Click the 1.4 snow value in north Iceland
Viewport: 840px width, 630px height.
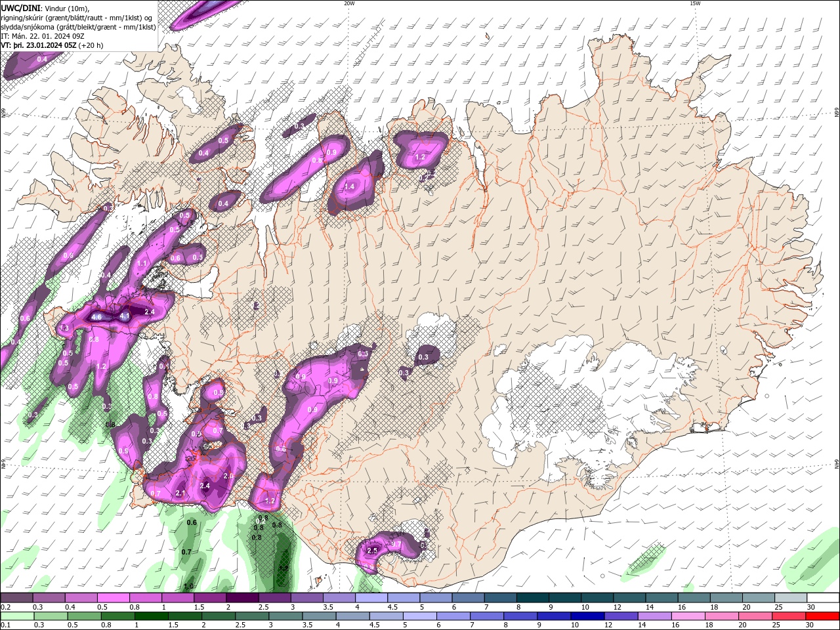coord(349,187)
